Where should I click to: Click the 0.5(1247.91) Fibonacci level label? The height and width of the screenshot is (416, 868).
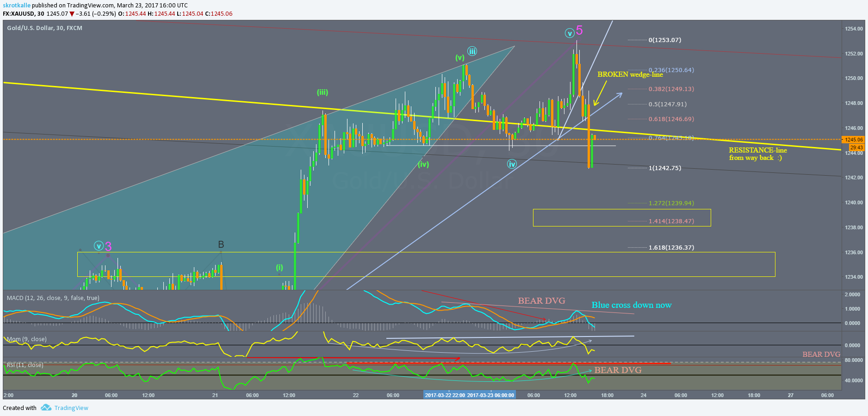tap(668, 104)
